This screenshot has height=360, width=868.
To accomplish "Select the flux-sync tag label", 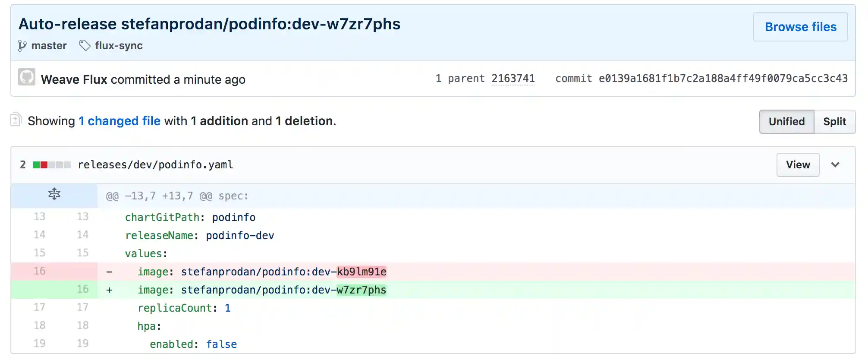I will pyautogui.click(x=119, y=45).
